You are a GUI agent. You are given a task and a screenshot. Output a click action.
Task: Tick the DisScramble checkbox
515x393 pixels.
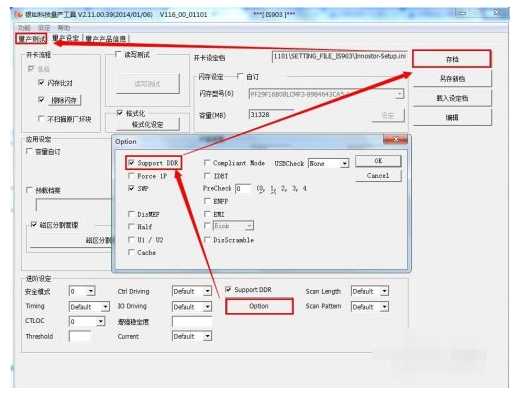coord(207,240)
